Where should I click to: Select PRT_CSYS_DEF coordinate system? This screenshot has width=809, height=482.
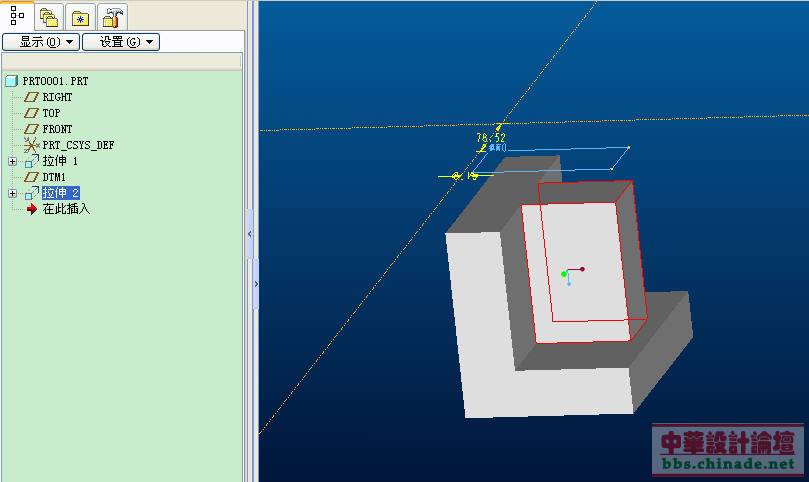point(78,145)
